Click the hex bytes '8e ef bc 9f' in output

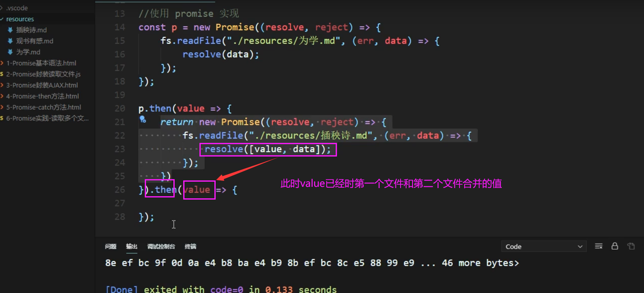click(135, 263)
